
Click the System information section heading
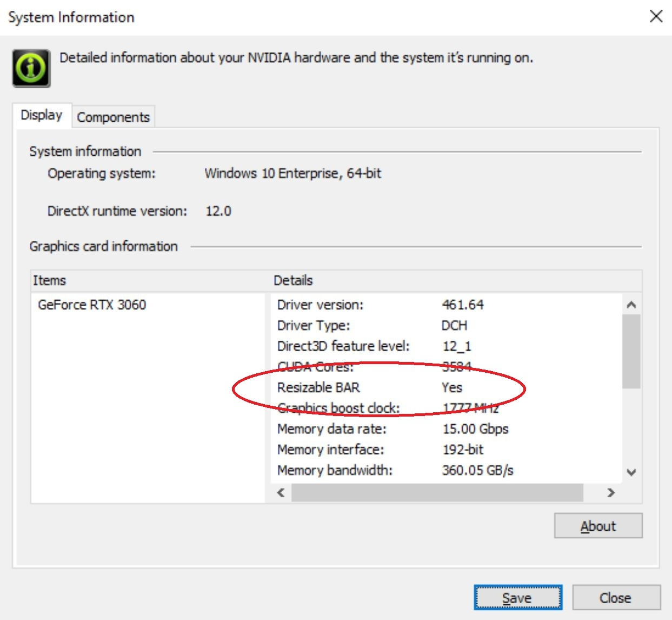click(x=85, y=151)
